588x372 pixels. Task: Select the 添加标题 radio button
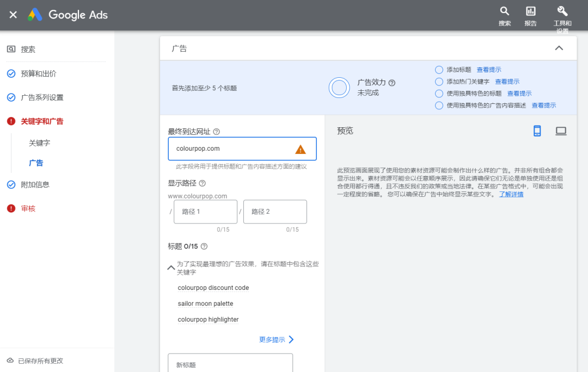click(x=439, y=70)
